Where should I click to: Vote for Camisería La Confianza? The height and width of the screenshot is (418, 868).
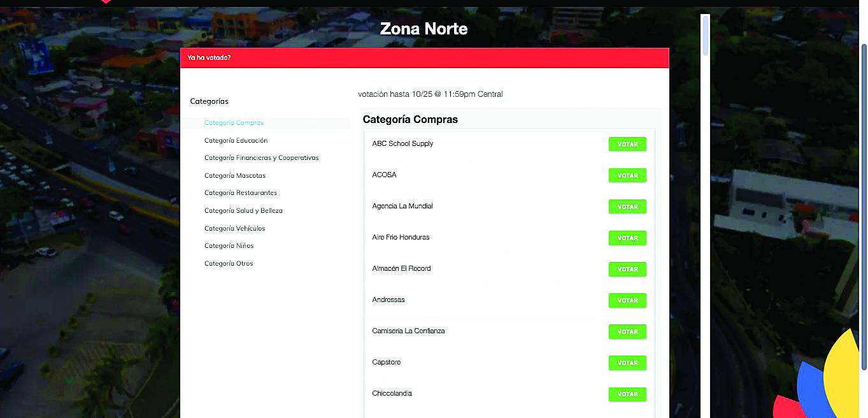tap(627, 332)
